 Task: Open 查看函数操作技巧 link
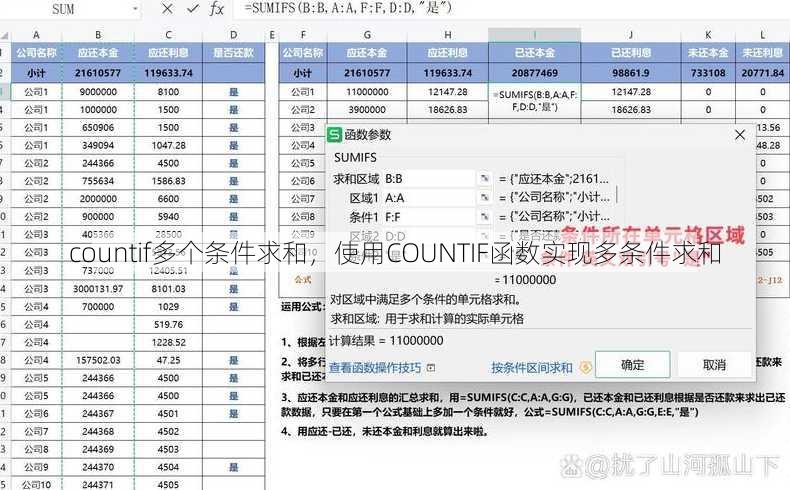click(x=375, y=368)
